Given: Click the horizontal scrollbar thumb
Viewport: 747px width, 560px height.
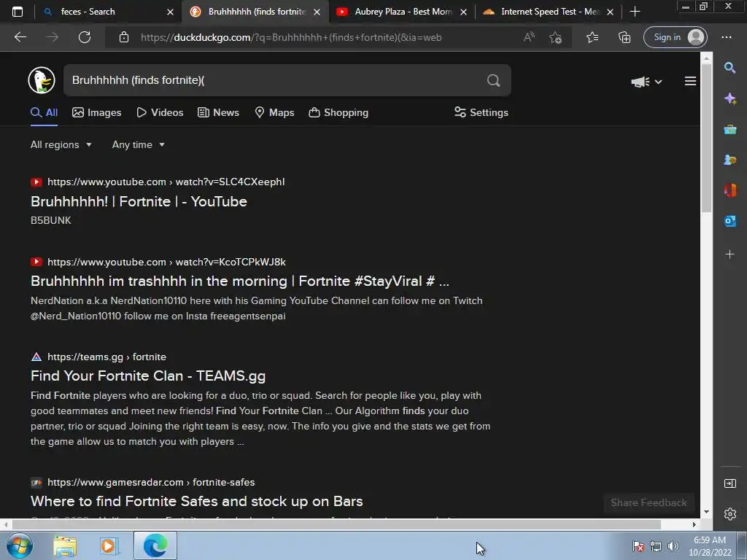Looking at the screenshot, I should [x=336, y=524].
